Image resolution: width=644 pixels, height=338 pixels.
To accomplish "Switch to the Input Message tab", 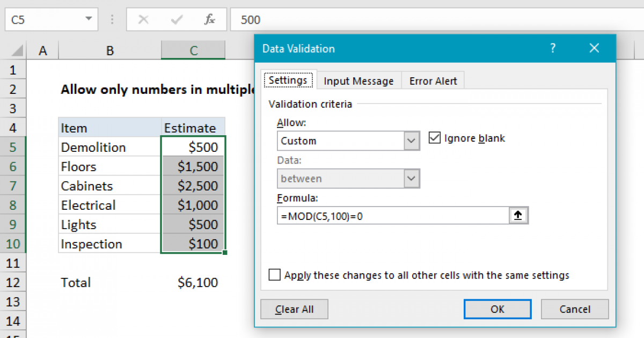I will pyautogui.click(x=358, y=81).
